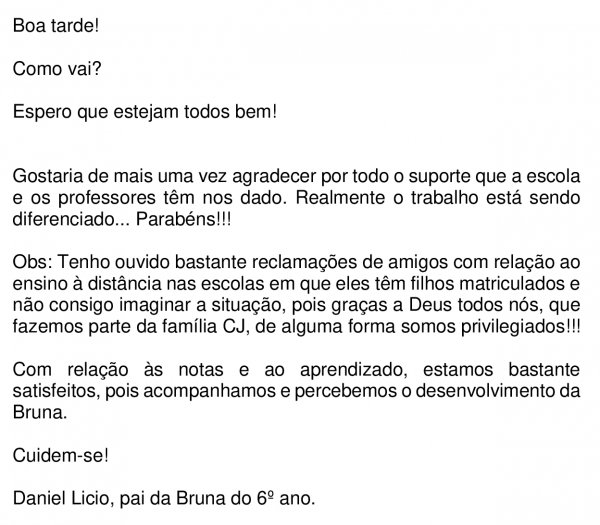Image resolution: width=600 pixels, height=525 pixels.
Task: Click the word 'Parabéns!!!'
Action: (184, 219)
